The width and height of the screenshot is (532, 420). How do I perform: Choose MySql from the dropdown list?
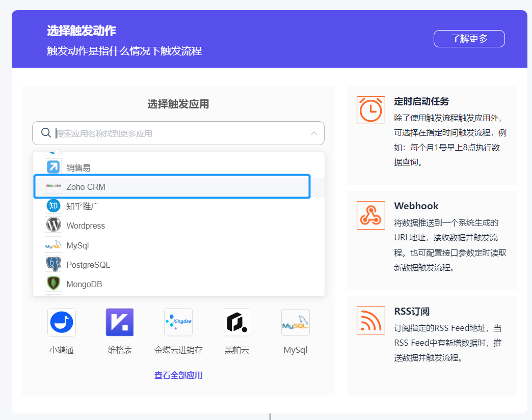[179, 245]
